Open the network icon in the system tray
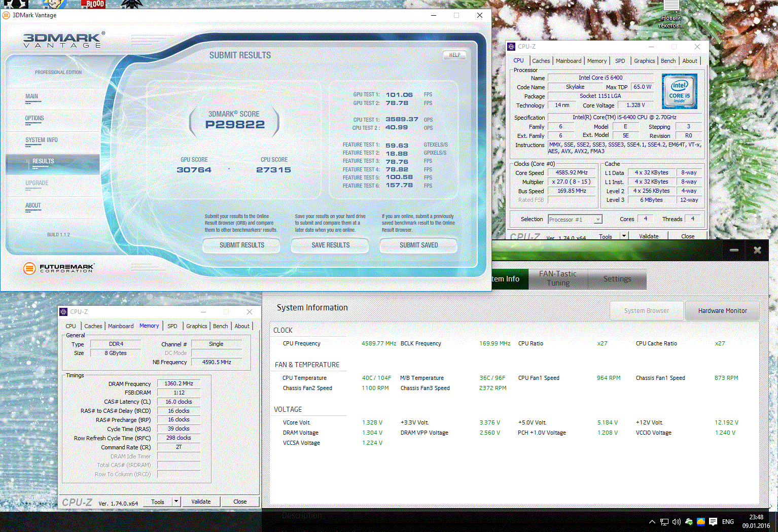The width and height of the screenshot is (778, 532). [664, 521]
